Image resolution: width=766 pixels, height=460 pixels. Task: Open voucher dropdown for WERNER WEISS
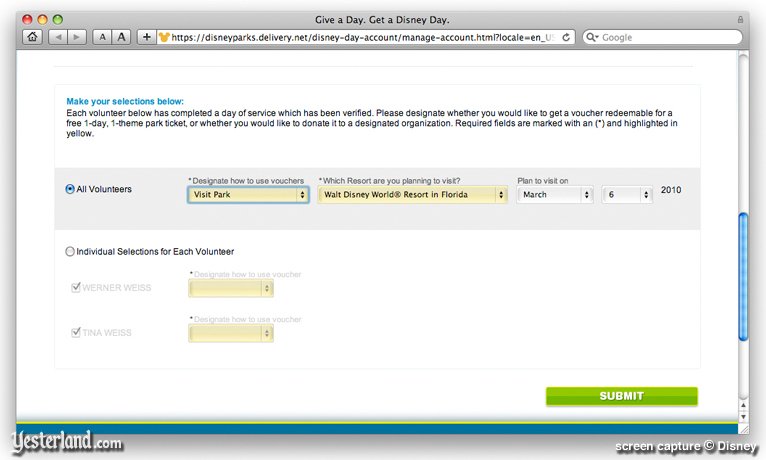(x=231, y=288)
